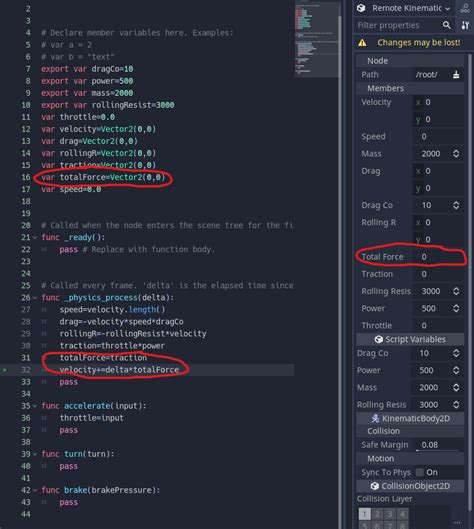The height and width of the screenshot is (529, 474).
Task: Click the Total Force value field
Action: [x=439, y=257]
